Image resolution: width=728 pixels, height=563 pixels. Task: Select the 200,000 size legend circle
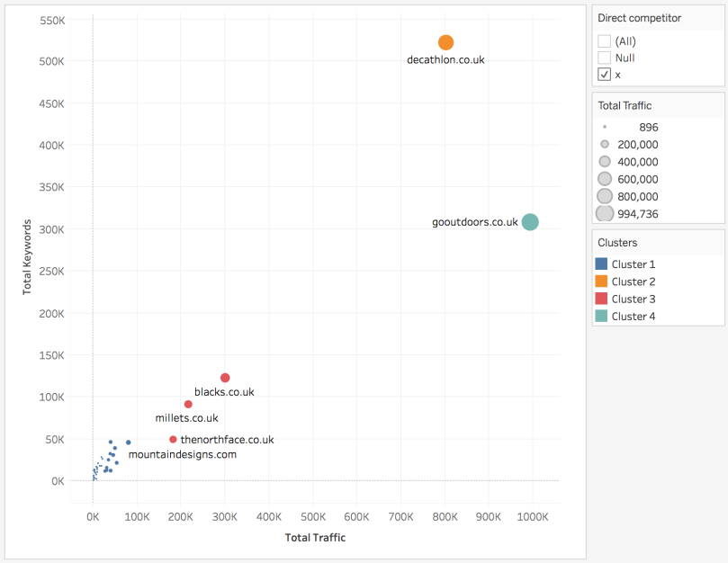[605, 144]
